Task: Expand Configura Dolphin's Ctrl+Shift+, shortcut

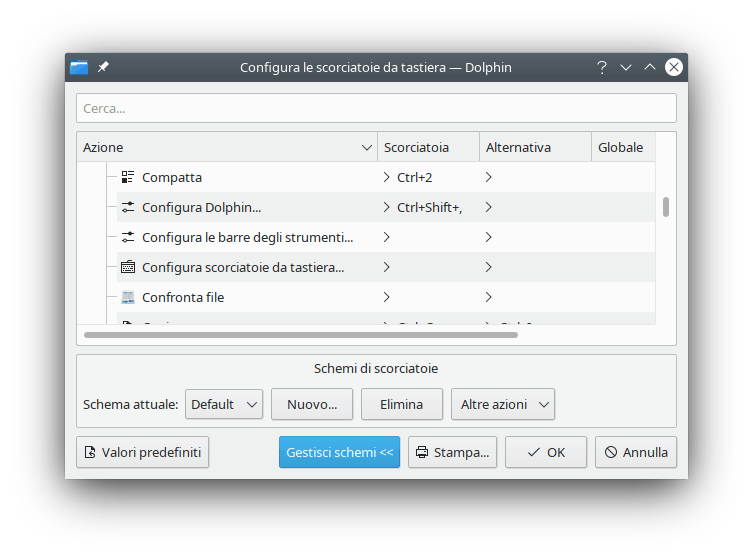Action: click(x=387, y=207)
